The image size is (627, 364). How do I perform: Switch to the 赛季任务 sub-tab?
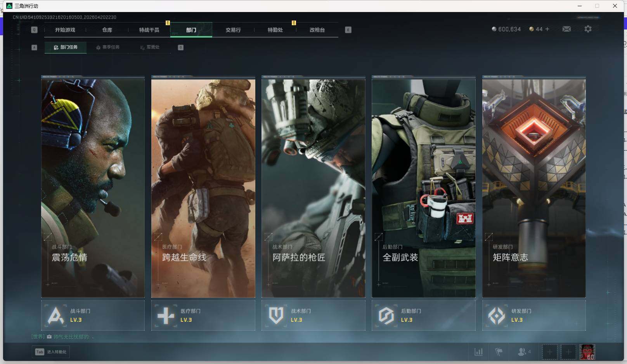[108, 47]
